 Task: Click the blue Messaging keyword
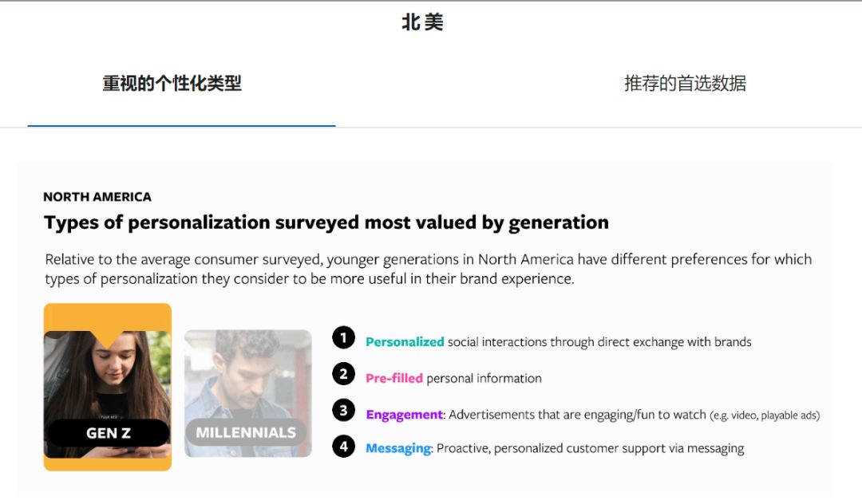coord(398,448)
